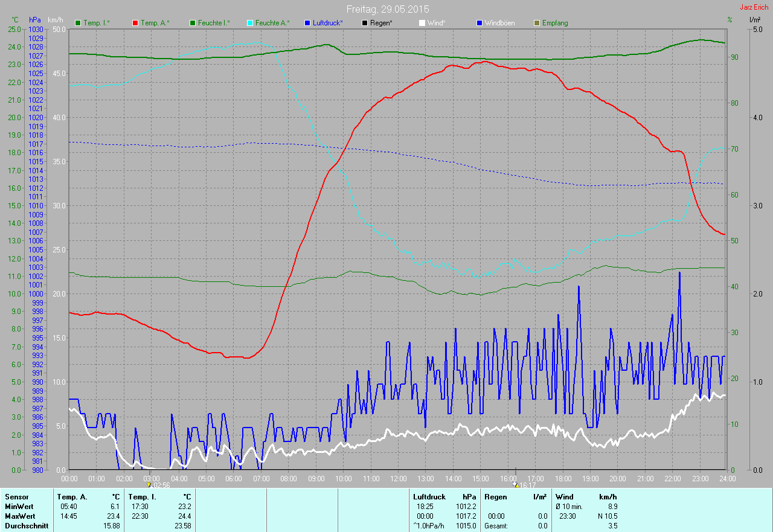Click the 'MaxWert' row label
This screenshot has width=773, height=532.
coord(19,516)
